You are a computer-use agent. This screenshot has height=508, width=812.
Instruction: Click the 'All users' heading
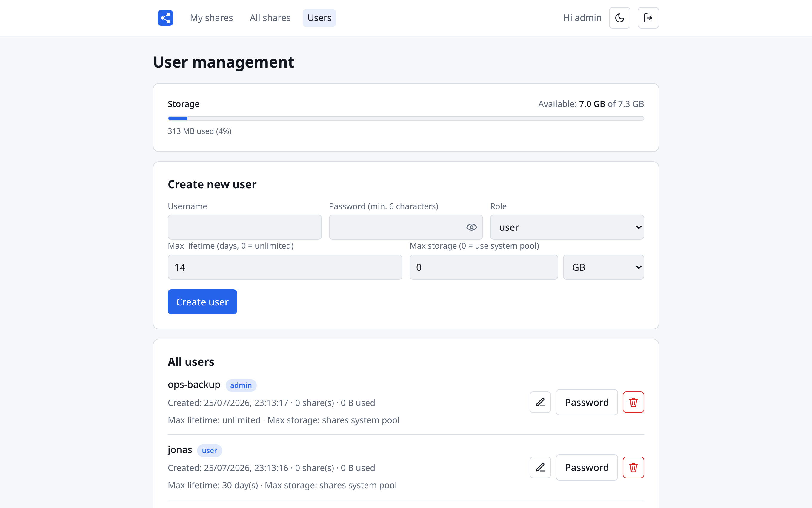point(191,362)
